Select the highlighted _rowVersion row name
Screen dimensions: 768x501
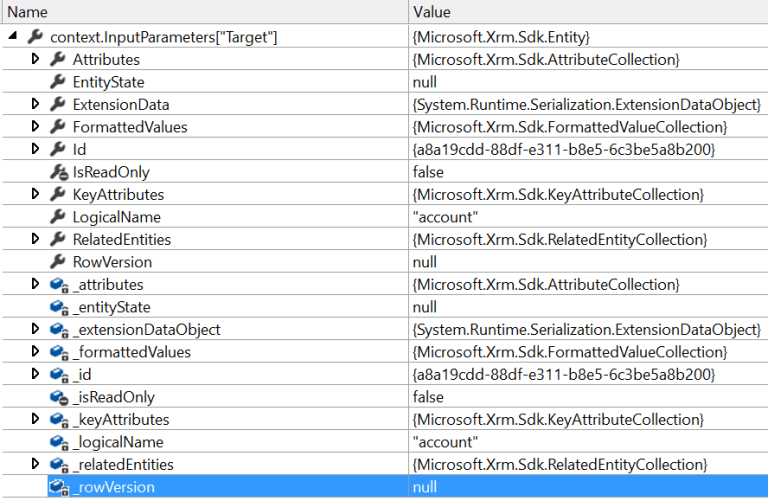tap(114, 487)
